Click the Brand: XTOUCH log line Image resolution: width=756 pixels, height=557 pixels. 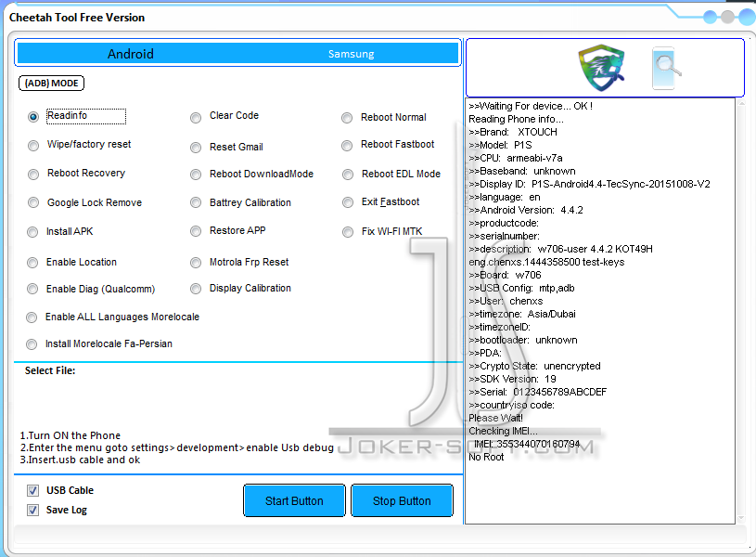coord(513,132)
